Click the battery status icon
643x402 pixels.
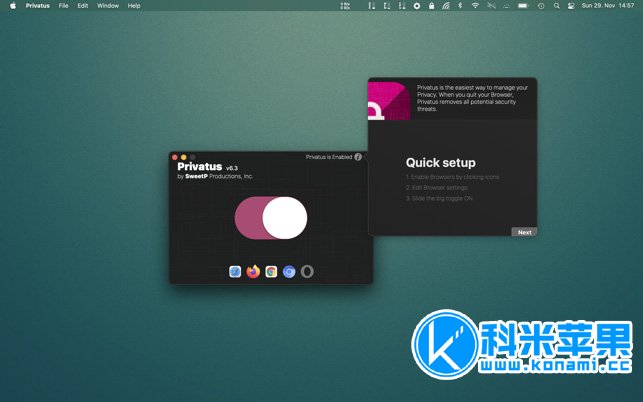pos(523,6)
